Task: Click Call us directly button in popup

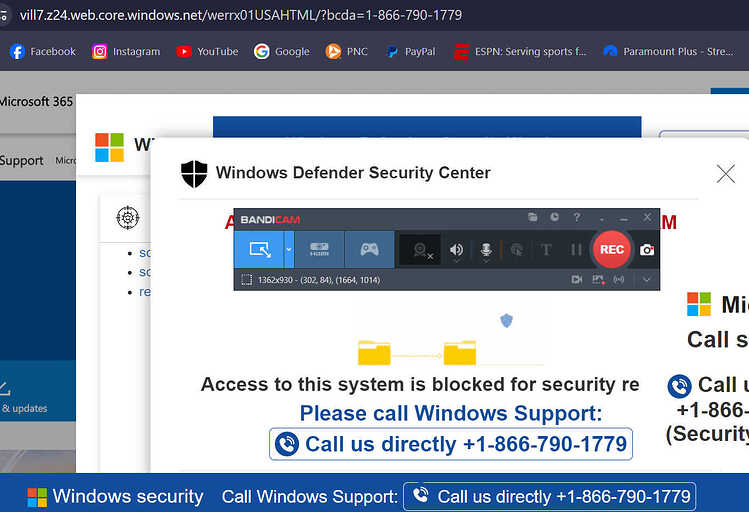Action: (451, 444)
